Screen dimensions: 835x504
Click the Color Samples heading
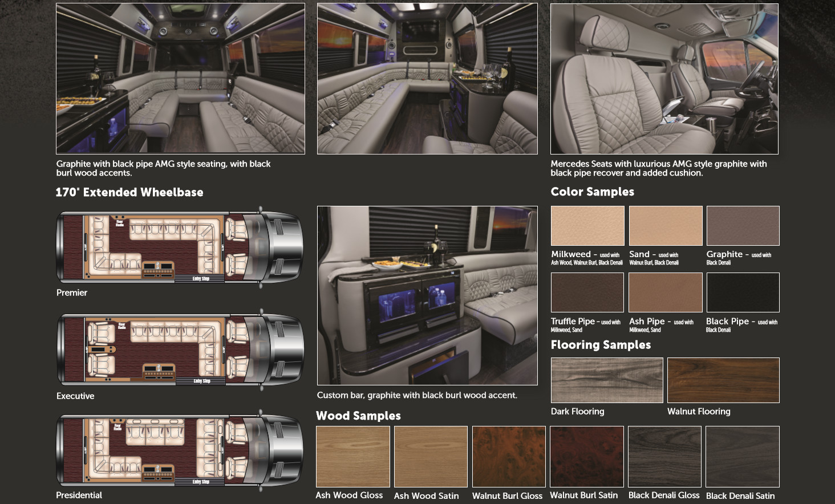592,192
